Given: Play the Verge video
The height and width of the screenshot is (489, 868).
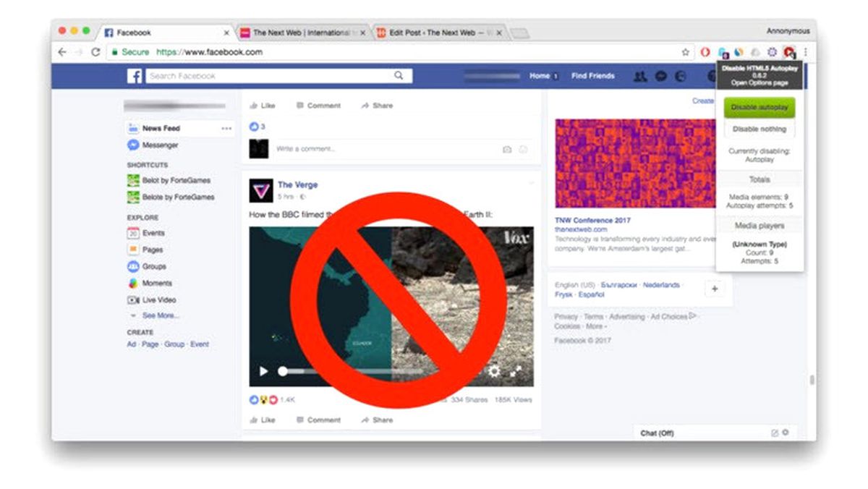Looking at the screenshot, I should pos(263,371).
